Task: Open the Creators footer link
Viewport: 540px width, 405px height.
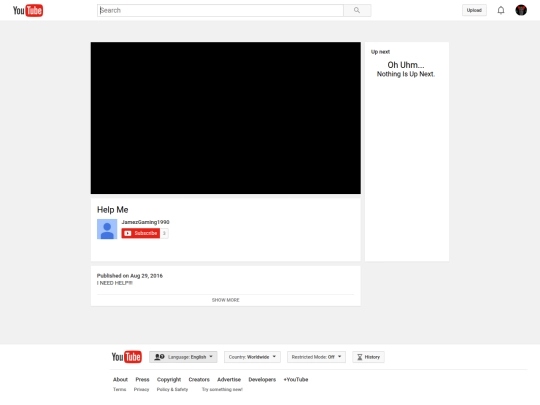Action: tap(199, 380)
